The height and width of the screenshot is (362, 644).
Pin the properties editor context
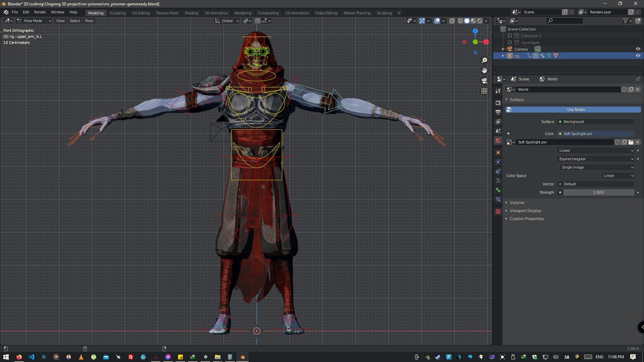[x=638, y=79]
